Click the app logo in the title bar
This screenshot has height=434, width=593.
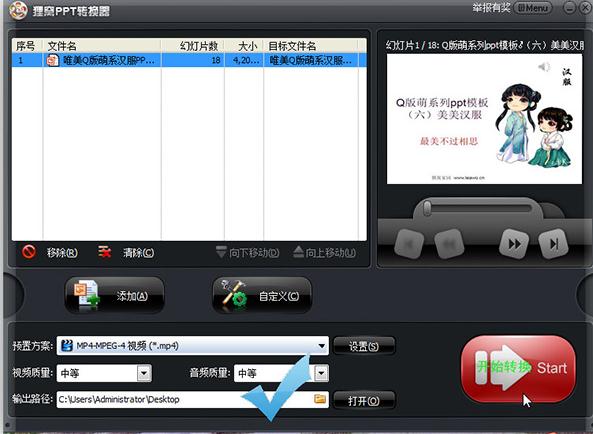18,11
